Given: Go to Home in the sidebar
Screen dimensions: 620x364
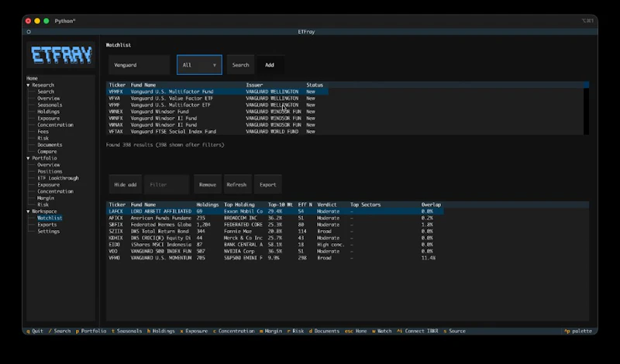Looking at the screenshot, I should click(x=32, y=78).
